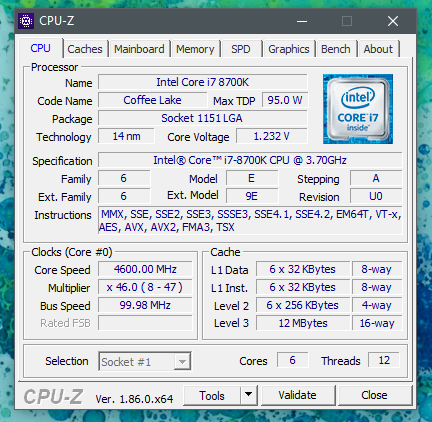Click the L1 Inst. 8-way value

click(377, 287)
